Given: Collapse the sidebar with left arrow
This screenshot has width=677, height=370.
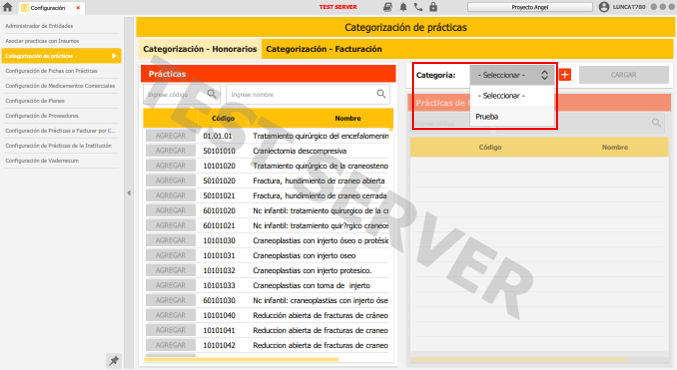Looking at the screenshot, I should coord(129,193).
